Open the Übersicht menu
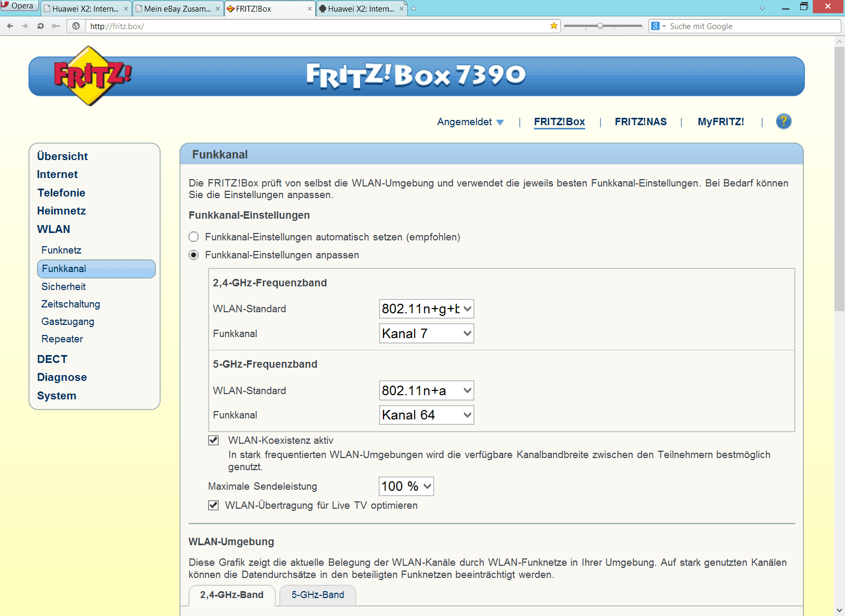845x616 pixels. click(x=62, y=156)
